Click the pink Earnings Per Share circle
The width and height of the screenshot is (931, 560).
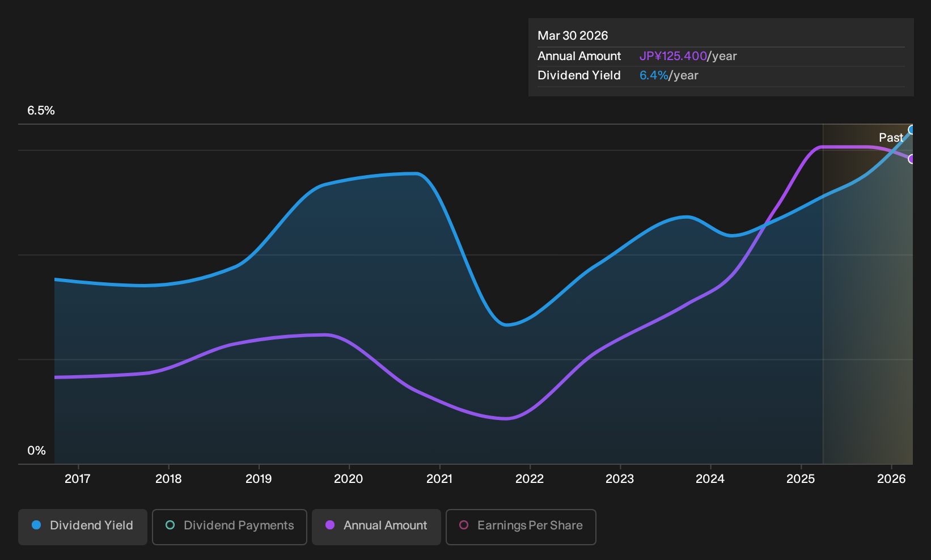(x=464, y=525)
